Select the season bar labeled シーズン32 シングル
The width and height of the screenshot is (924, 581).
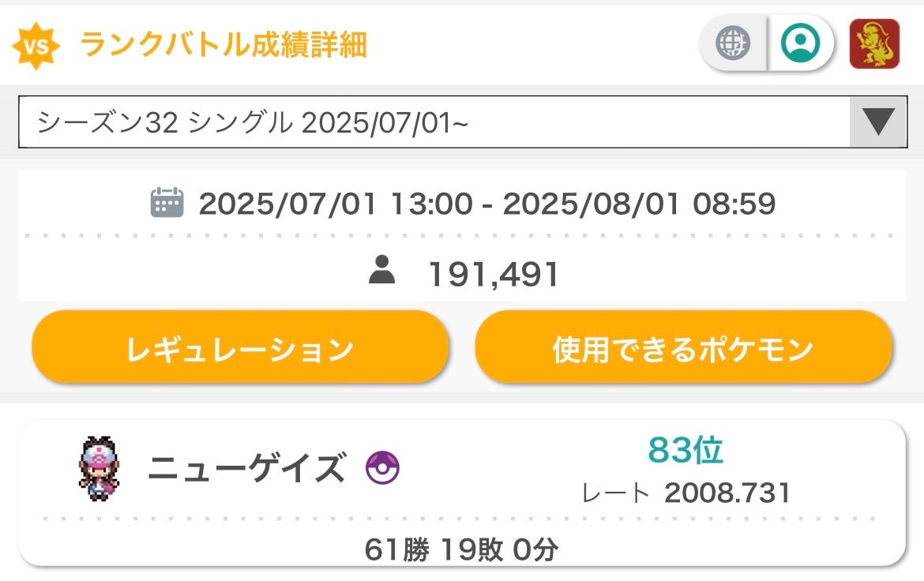[x=316, y=120]
